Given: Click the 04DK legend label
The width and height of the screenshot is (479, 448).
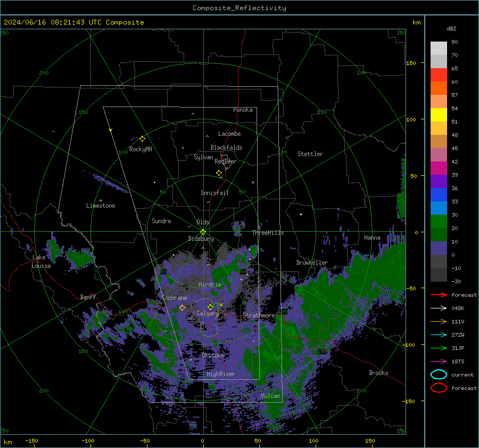Looking at the screenshot, I should (x=458, y=308).
